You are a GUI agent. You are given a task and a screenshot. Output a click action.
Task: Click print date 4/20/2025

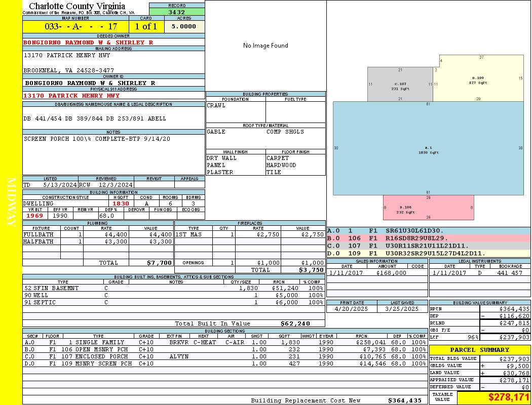click(351, 309)
